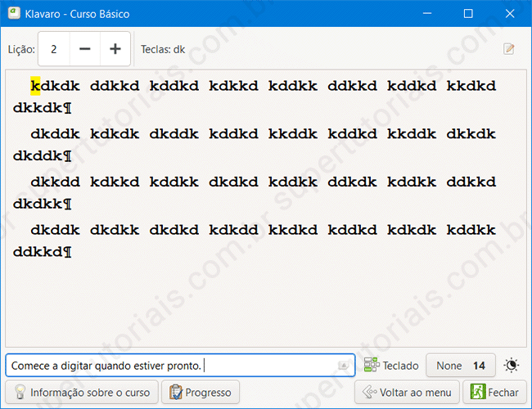Image resolution: width=532 pixels, height=409 pixels.
Task: Decrease lesson number with minus button
Action: [85, 49]
